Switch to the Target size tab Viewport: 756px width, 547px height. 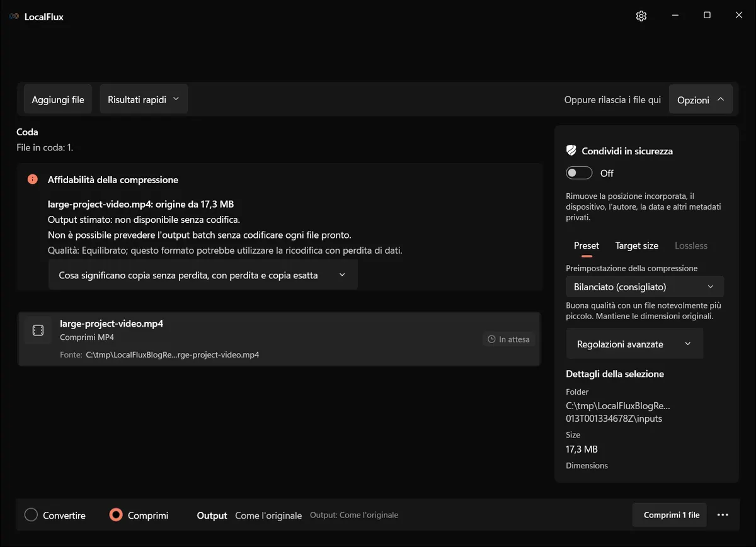[x=637, y=245]
